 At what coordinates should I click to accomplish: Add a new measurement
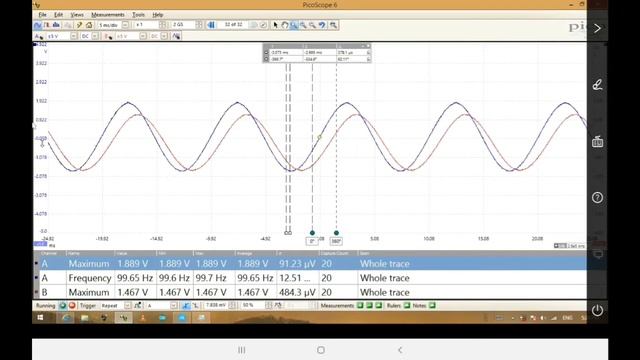click(x=360, y=305)
